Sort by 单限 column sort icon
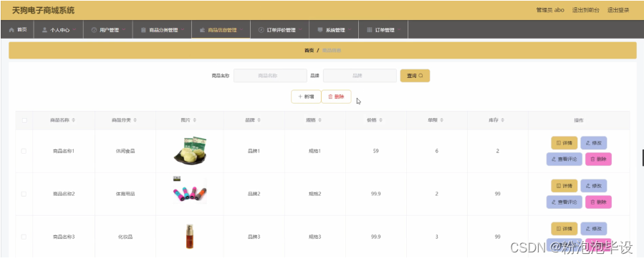The height and width of the screenshot is (261, 644). pyautogui.click(x=441, y=120)
